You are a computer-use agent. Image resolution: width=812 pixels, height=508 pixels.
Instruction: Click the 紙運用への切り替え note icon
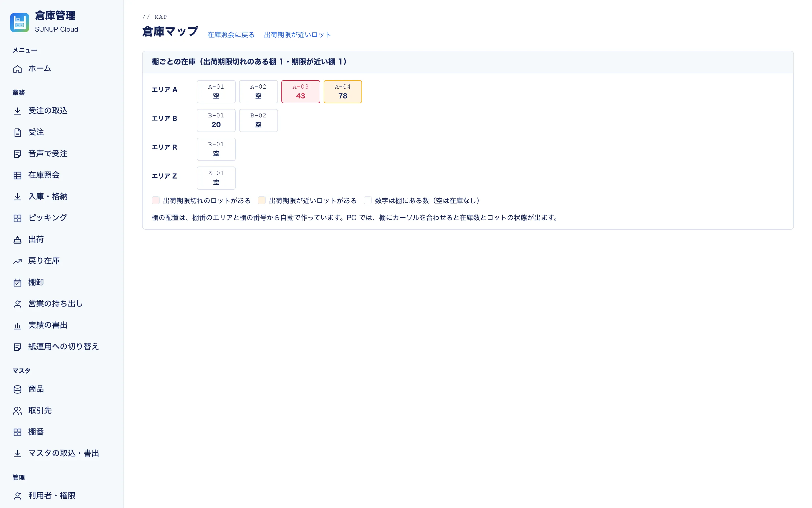(17, 347)
